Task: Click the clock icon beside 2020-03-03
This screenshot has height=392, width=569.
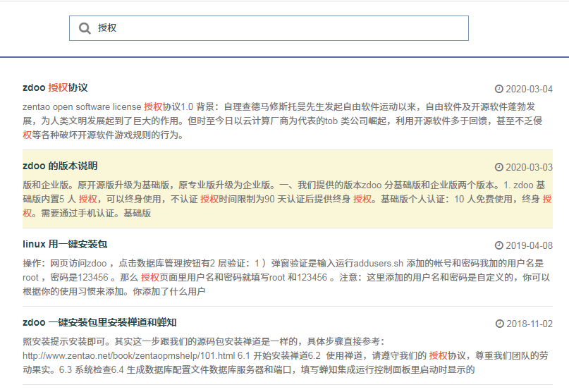Action: (x=499, y=167)
